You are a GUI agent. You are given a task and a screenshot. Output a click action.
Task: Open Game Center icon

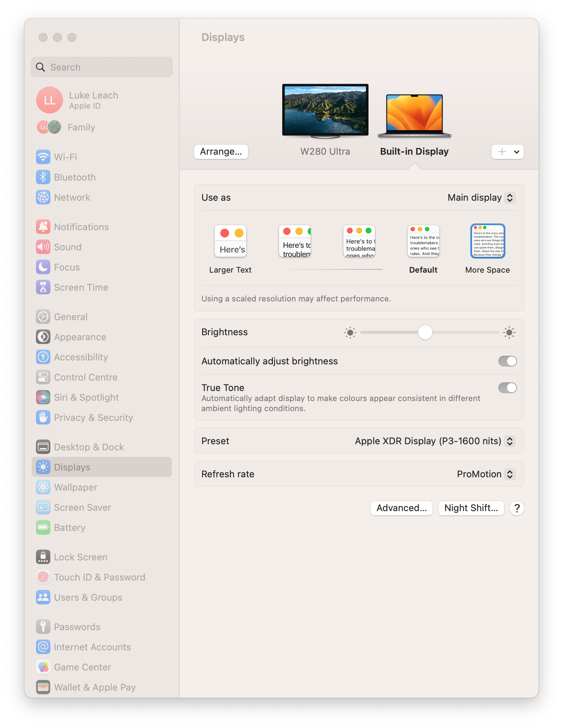tap(43, 667)
